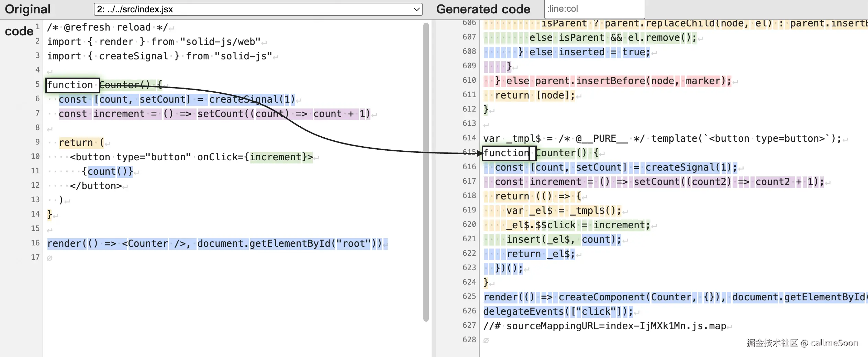Viewport: 868px width, 357px height.
Task: Click "[node];" on generated line 611
Action: pyautogui.click(x=556, y=95)
